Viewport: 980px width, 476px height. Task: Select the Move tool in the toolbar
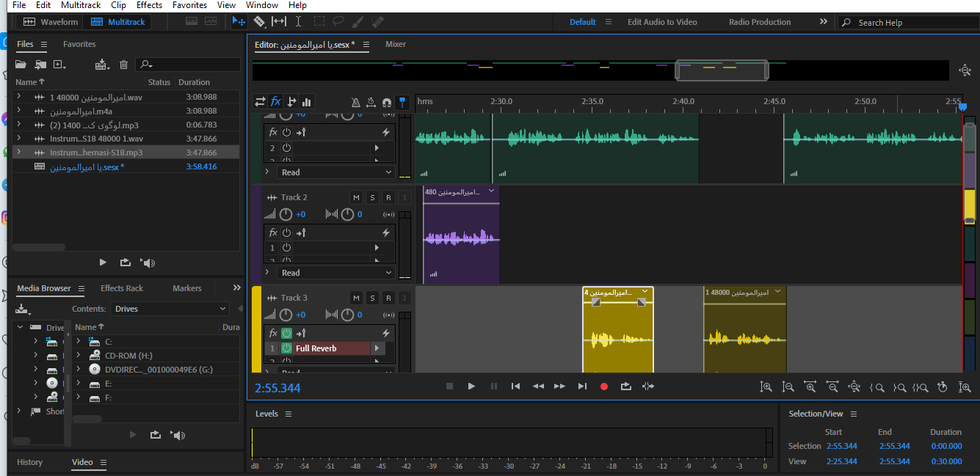(239, 22)
